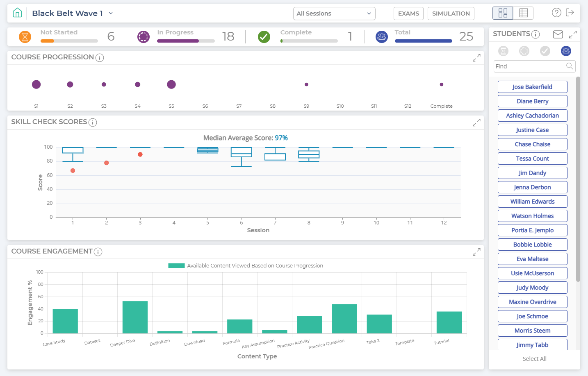This screenshot has width=588, height=376.
Task: Click the envelope icon in Students panel
Action: pos(558,34)
